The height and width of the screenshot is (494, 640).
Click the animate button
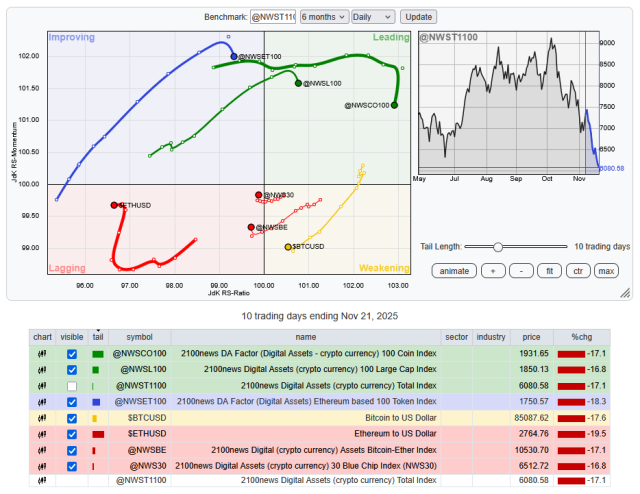tap(455, 271)
